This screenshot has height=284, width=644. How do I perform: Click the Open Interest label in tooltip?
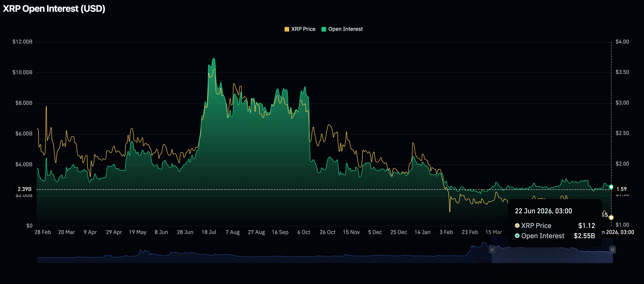click(x=543, y=236)
